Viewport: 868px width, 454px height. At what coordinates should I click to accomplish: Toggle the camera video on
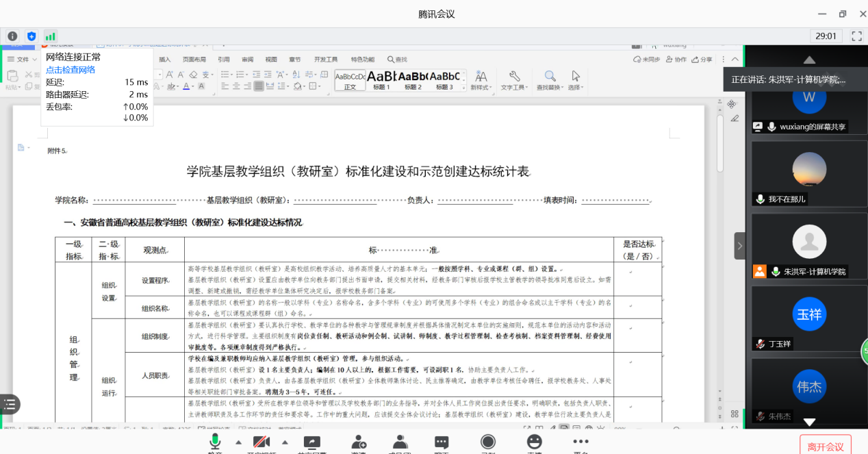(x=261, y=443)
